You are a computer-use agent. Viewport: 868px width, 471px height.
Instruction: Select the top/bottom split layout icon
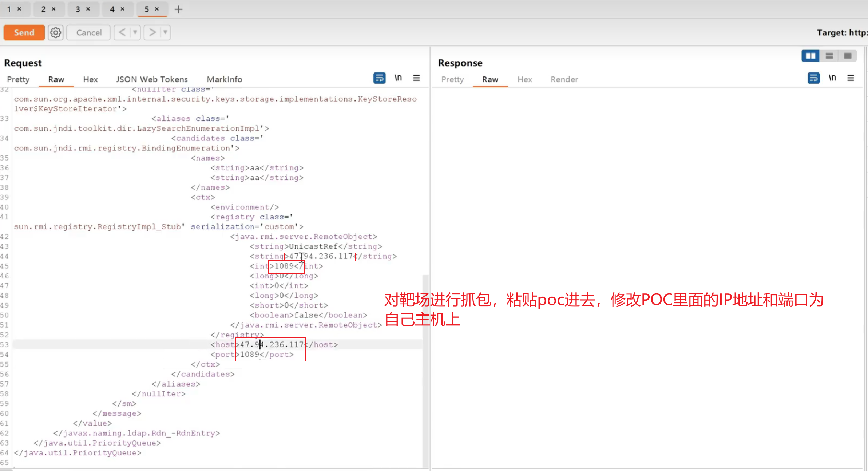(x=829, y=56)
